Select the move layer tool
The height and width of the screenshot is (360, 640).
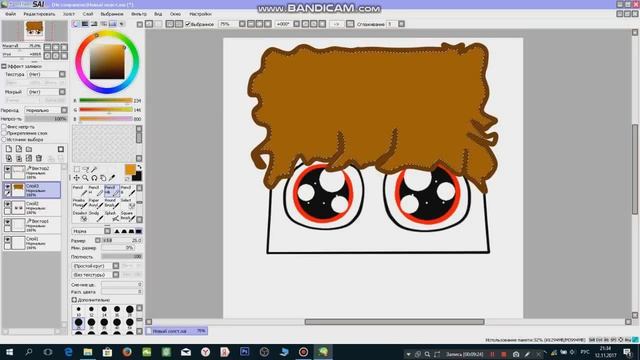point(77,178)
